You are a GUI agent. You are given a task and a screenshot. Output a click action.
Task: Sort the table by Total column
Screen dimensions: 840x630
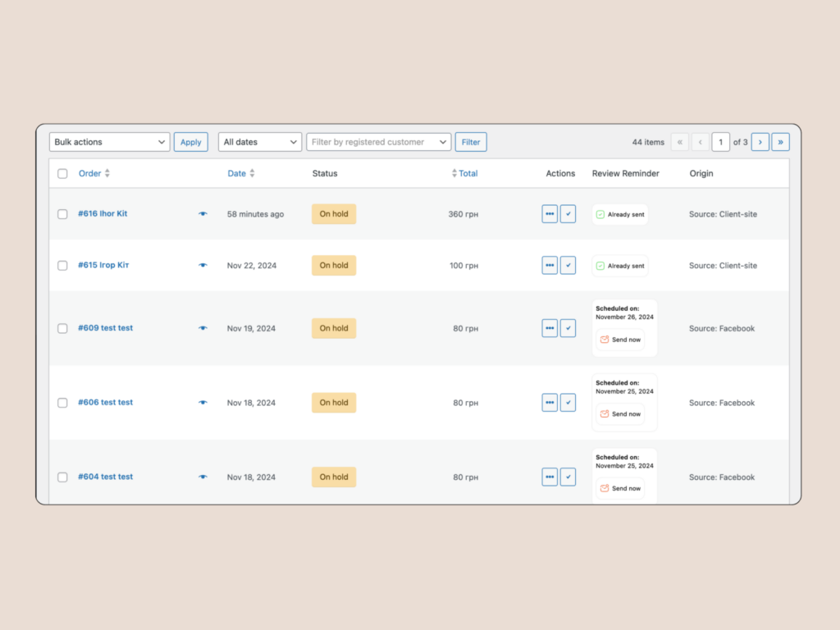coord(468,174)
